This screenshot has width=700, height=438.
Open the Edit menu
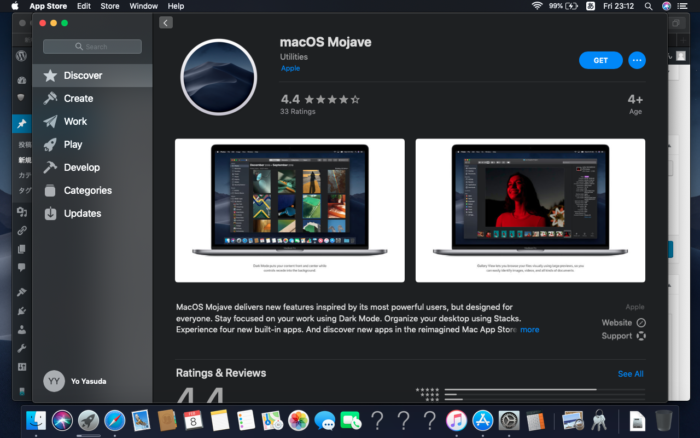pyautogui.click(x=83, y=6)
